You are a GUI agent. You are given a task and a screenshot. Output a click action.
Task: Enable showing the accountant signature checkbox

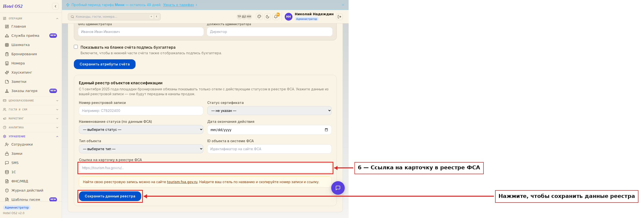coord(76,47)
